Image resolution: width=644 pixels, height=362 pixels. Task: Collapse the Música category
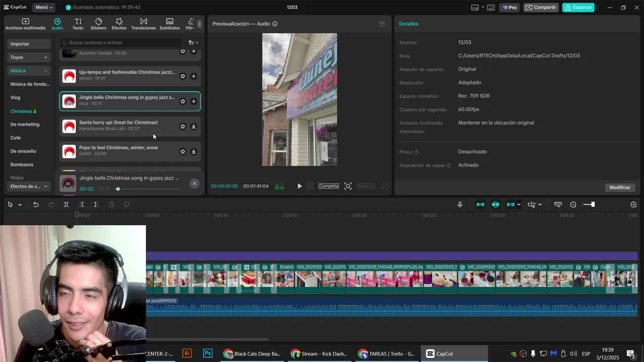pyautogui.click(x=29, y=71)
